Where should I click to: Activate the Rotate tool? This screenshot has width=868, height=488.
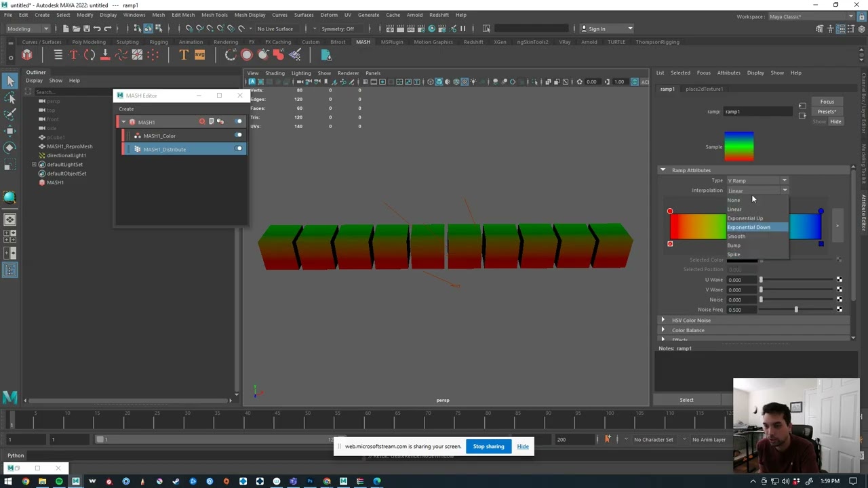click(x=10, y=147)
